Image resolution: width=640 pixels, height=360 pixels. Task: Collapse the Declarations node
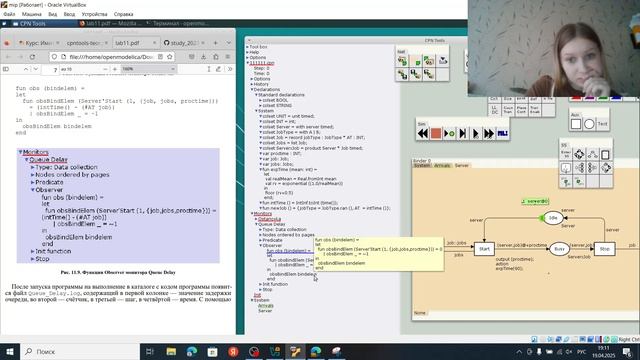tap(252, 89)
